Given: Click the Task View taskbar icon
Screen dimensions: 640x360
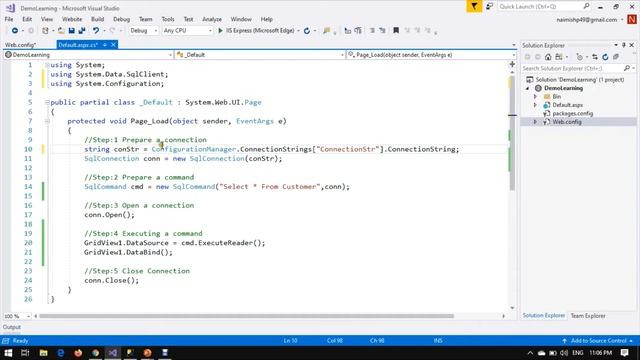Looking at the screenshot, I should (x=25, y=352).
